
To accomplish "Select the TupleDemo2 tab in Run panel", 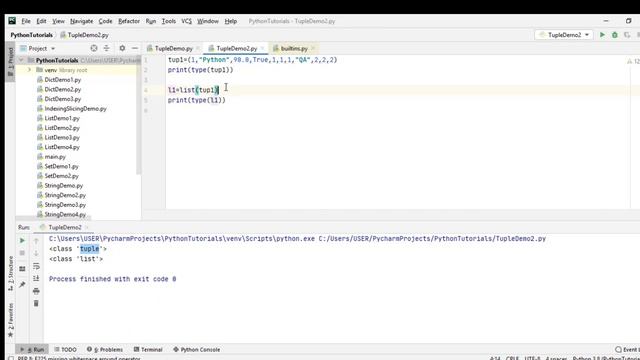I will (64, 227).
